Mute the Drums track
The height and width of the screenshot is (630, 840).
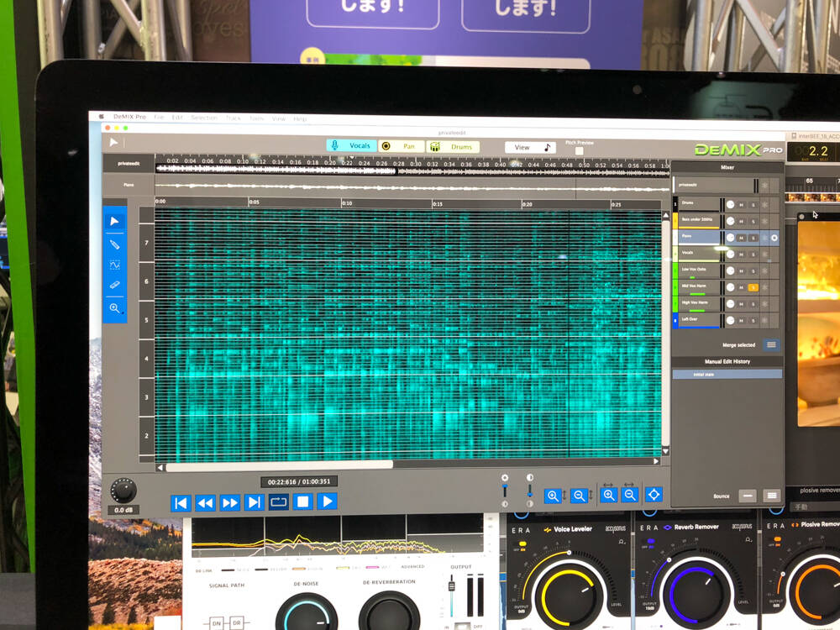tap(742, 205)
